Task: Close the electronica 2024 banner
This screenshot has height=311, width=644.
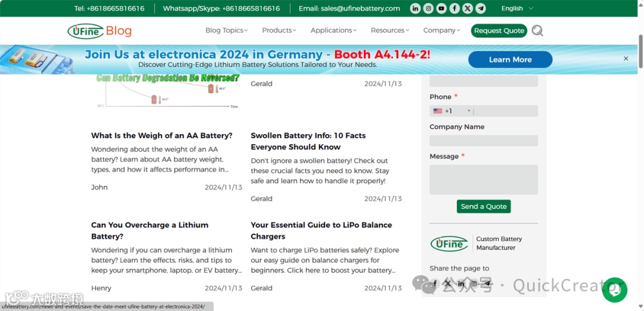Action: click(x=626, y=58)
